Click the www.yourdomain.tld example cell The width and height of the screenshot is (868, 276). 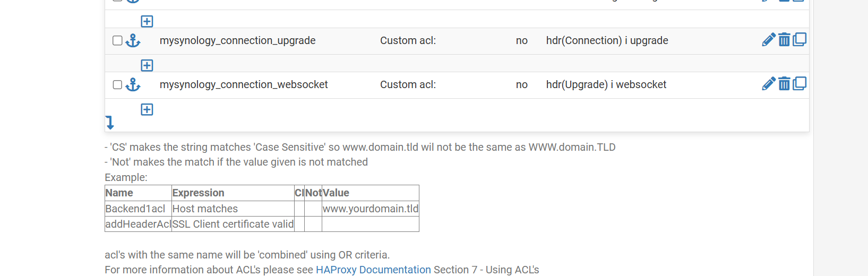(371, 209)
